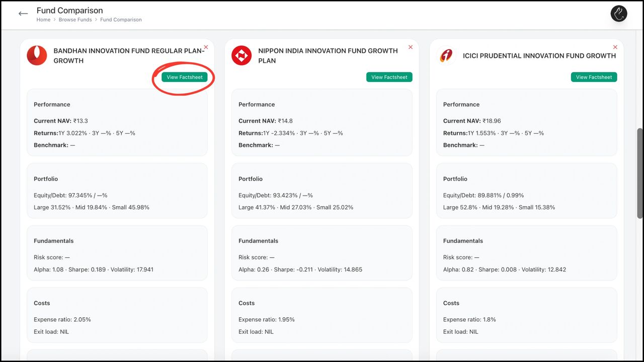
Task: Click the Bandhan Innovation Fund logo icon
Action: pyautogui.click(x=37, y=56)
